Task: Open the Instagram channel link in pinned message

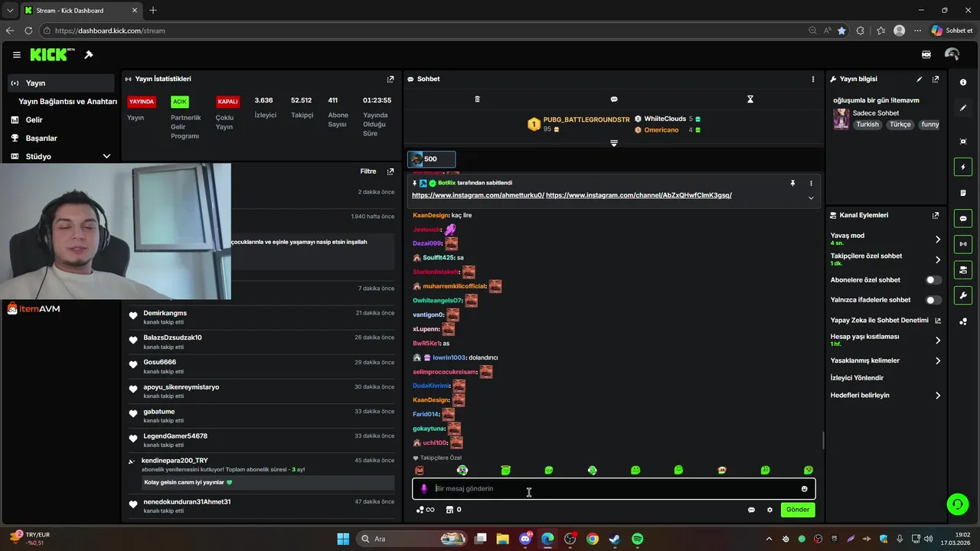Action: point(639,195)
